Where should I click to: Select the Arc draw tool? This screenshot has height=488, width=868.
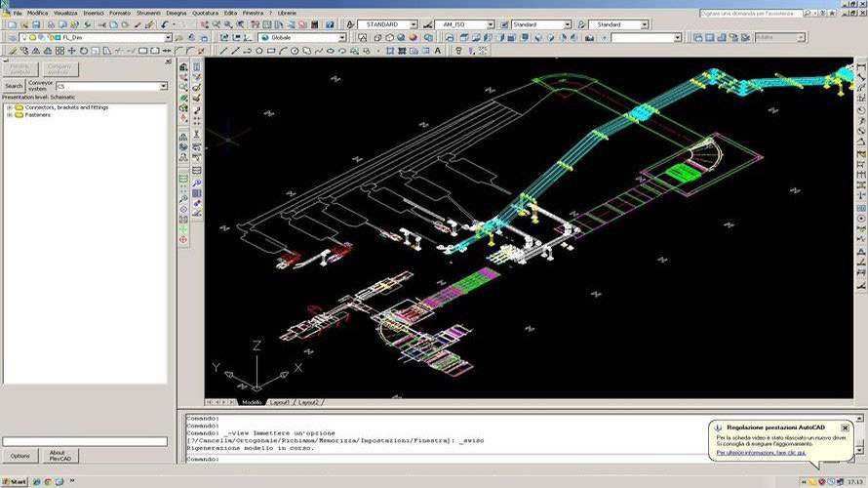click(x=283, y=51)
